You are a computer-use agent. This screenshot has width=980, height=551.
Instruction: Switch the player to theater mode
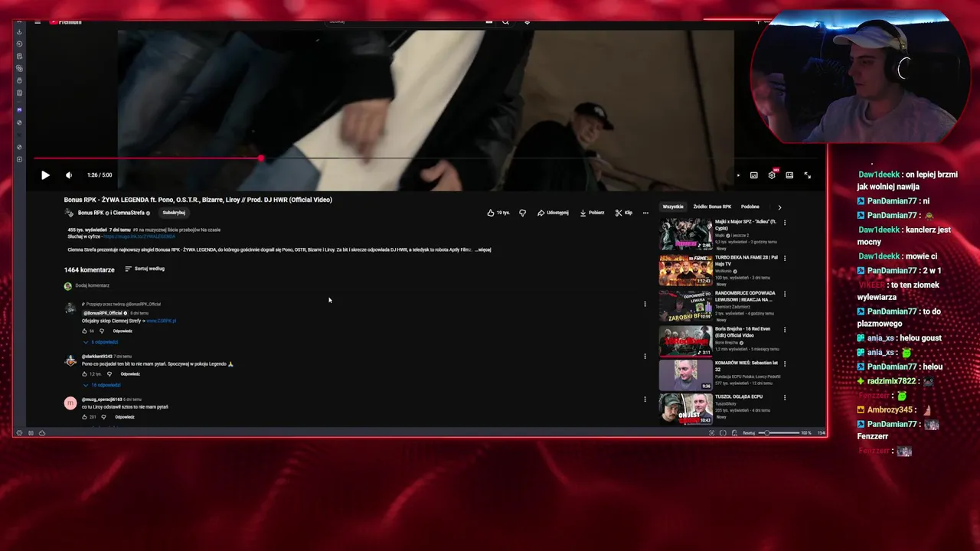[x=789, y=175]
